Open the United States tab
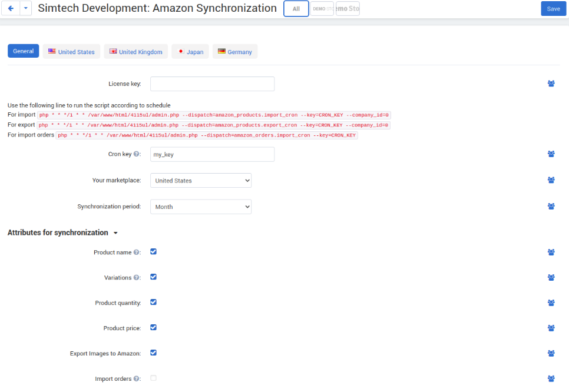The width and height of the screenshot is (569, 392). [71, 51]
